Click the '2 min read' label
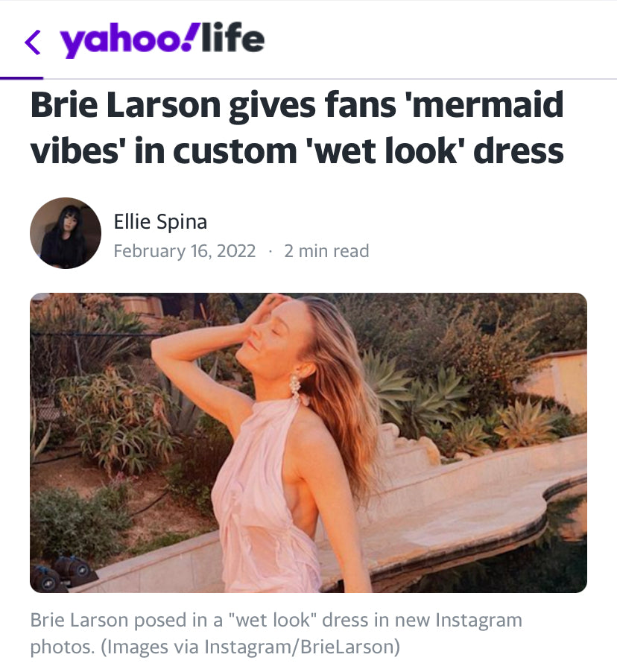The width and height of the screenshot is (617, 672). [x=326, y=251]
